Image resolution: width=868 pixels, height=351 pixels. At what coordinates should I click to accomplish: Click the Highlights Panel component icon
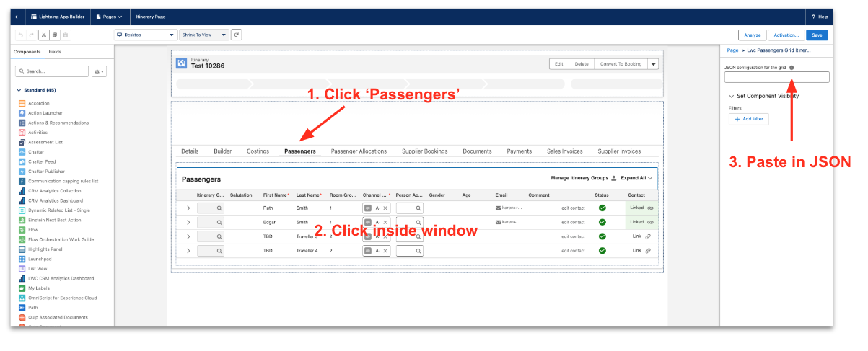click(22, 249)
